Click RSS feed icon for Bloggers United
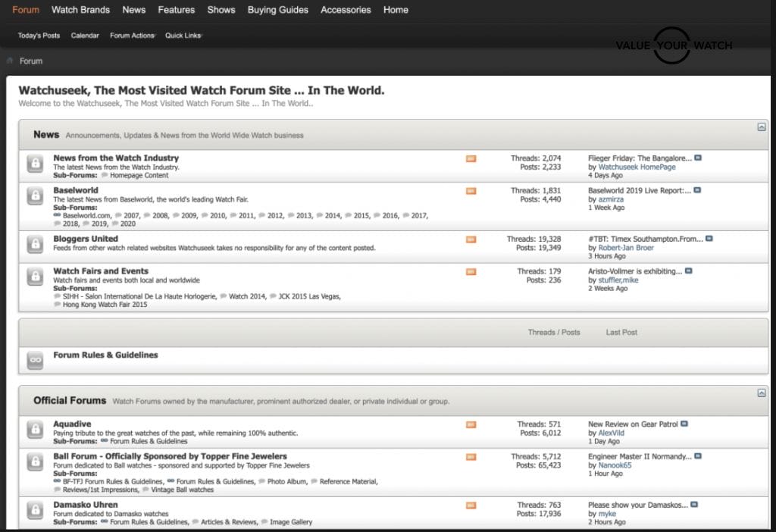Screen dimensions: 776x532 (x=471, y=239)
